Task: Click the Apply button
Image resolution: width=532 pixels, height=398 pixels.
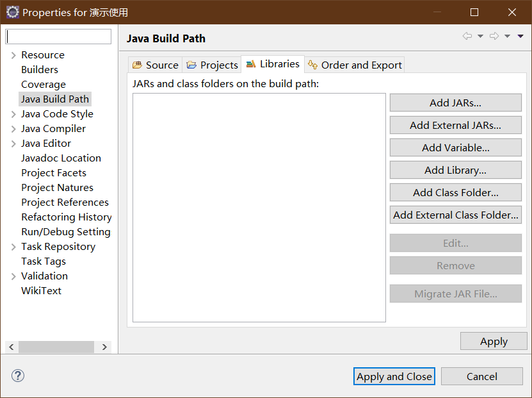Action: [494, 341]
